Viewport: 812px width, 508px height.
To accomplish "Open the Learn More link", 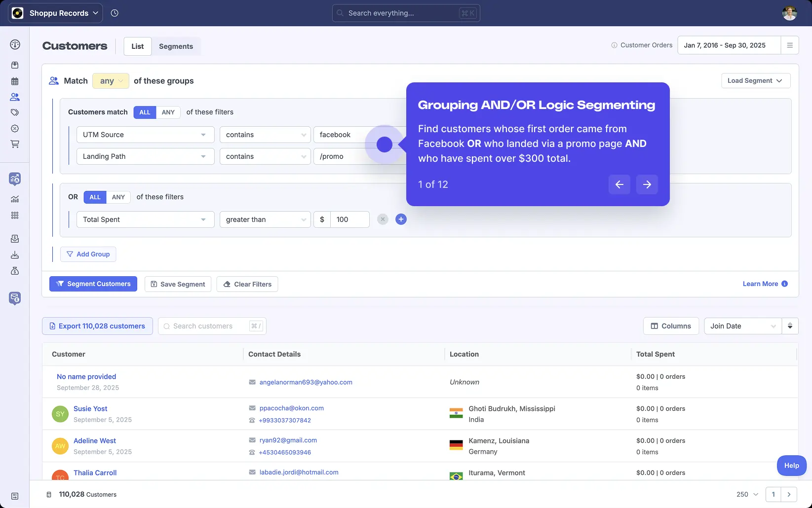I will pos(760,284).
